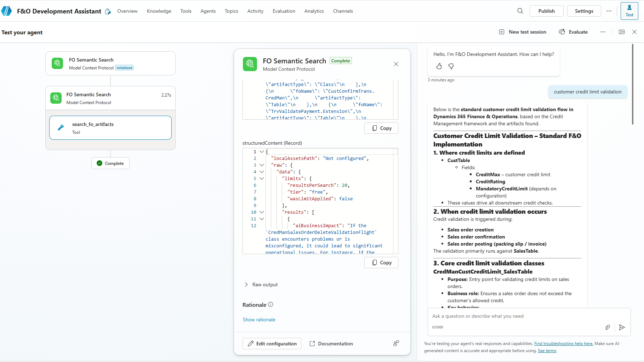Click the Show rationale link
This screenshot has height=362, width=644.
pyautogui.click(x=259, y=320)
